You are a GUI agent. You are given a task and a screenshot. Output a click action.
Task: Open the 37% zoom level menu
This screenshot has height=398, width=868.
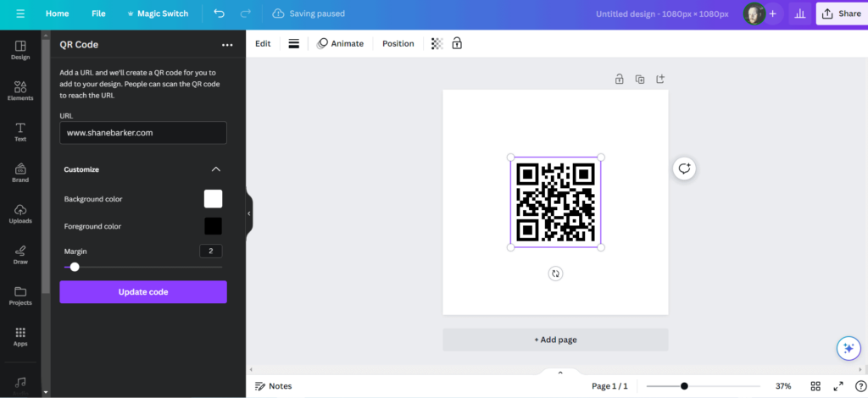pos(782,386)
